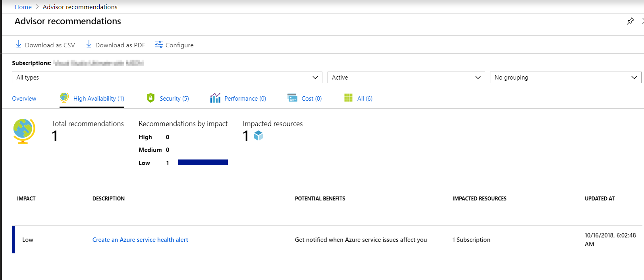Click the impacted resources cube icon
644x280 pixels.
(x=258, y=136)
